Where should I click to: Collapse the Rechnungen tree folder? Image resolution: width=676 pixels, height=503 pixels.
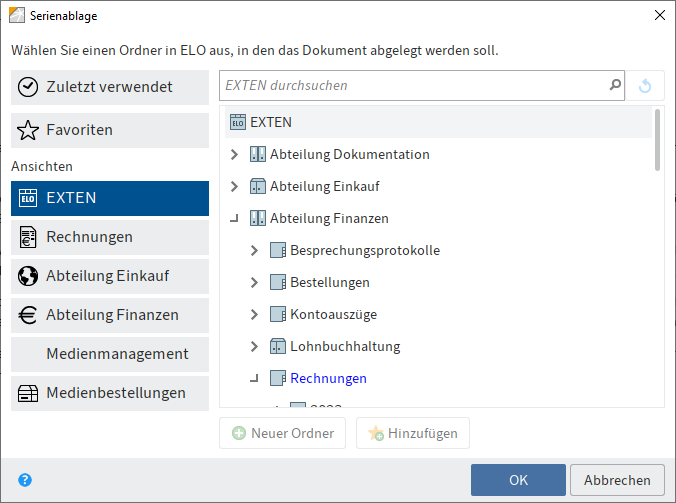(x=254, y=379)
